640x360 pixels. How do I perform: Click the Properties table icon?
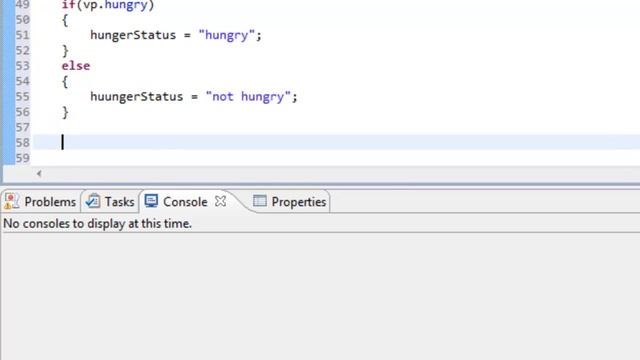click(260, 201)
